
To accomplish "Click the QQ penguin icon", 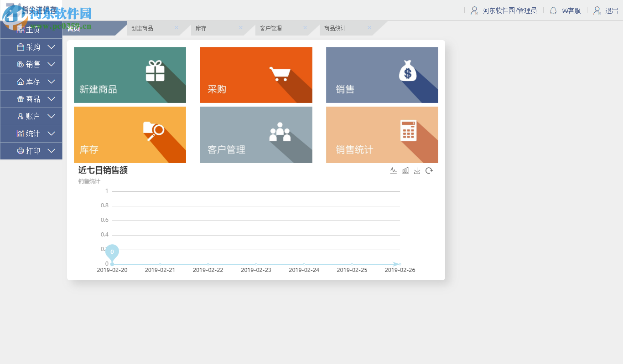I will (553, 10).
